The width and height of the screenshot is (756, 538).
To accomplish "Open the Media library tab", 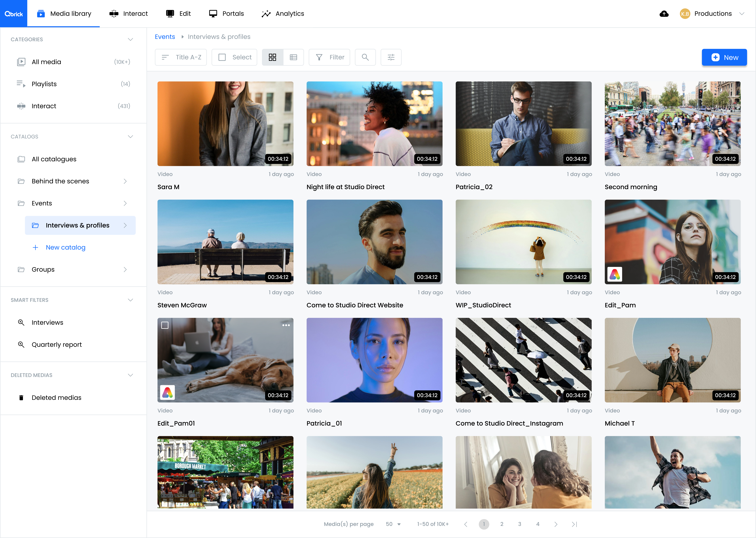I will pyautogui.click(x=64, y=14).
